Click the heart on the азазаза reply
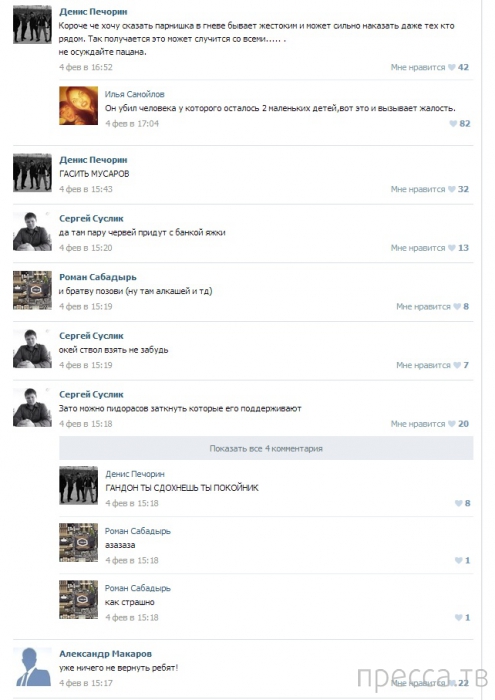 tap(458, 560)
